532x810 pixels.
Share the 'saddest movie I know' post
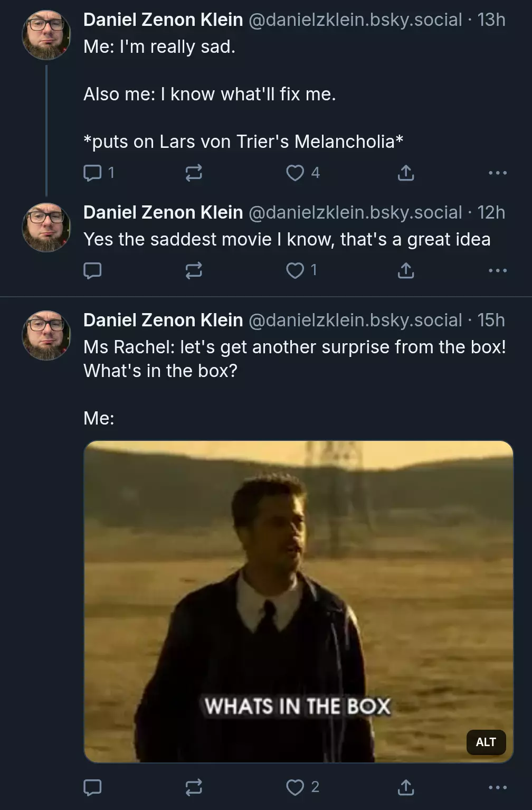point(405,270)
